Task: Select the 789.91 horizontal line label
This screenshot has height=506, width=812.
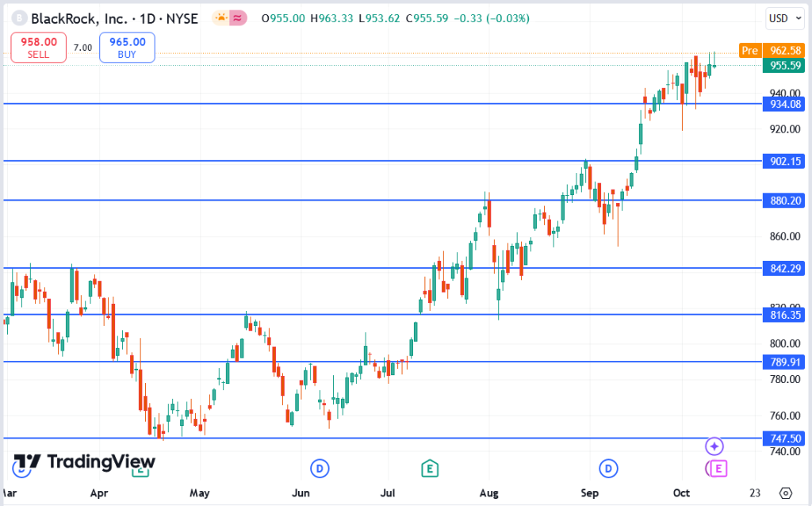Action: tap(784, 362)
